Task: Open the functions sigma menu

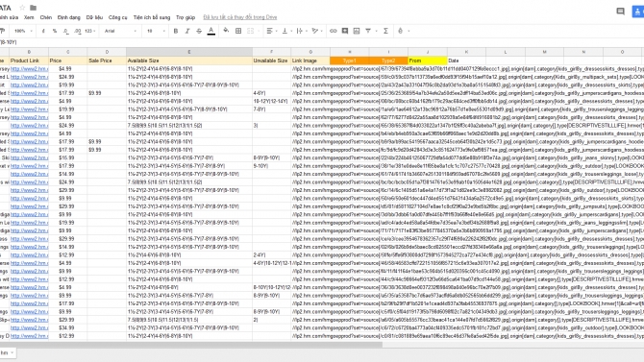Action: pos(385,31)
